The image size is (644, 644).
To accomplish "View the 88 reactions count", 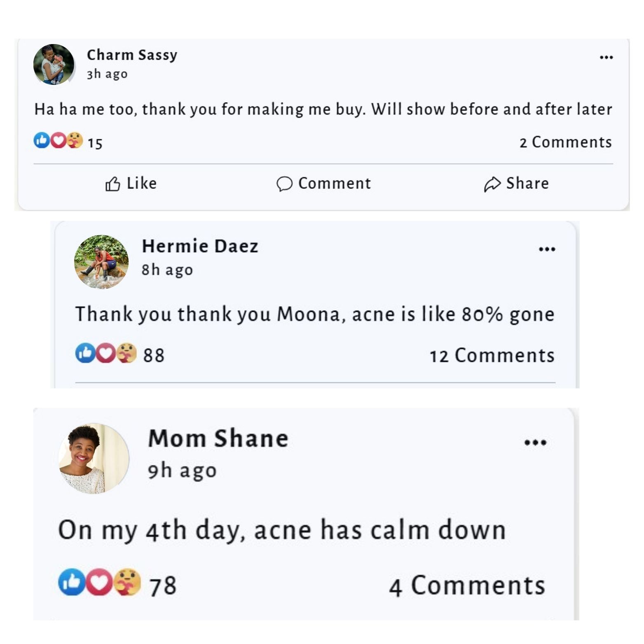I will pos(154,355).
